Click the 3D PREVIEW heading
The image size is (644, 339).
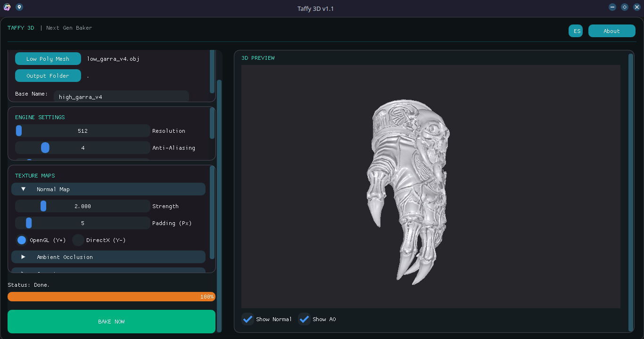click(258, 58)
